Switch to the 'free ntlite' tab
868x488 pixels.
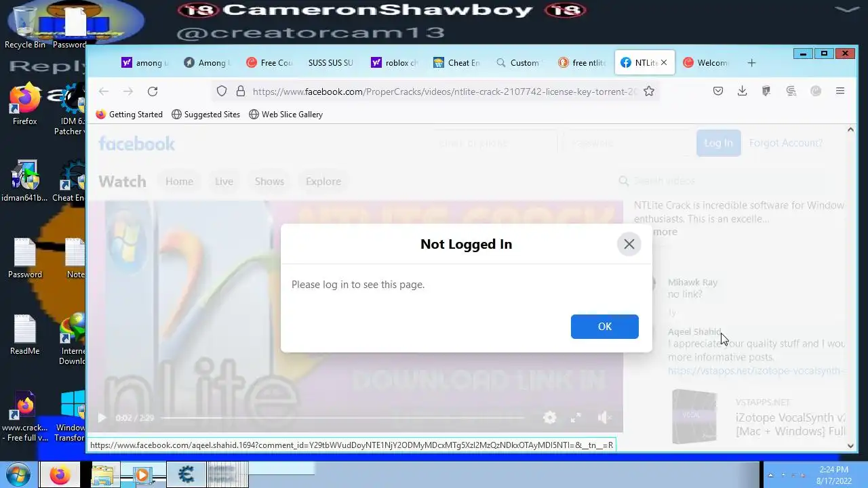click(x=581, y=63)
